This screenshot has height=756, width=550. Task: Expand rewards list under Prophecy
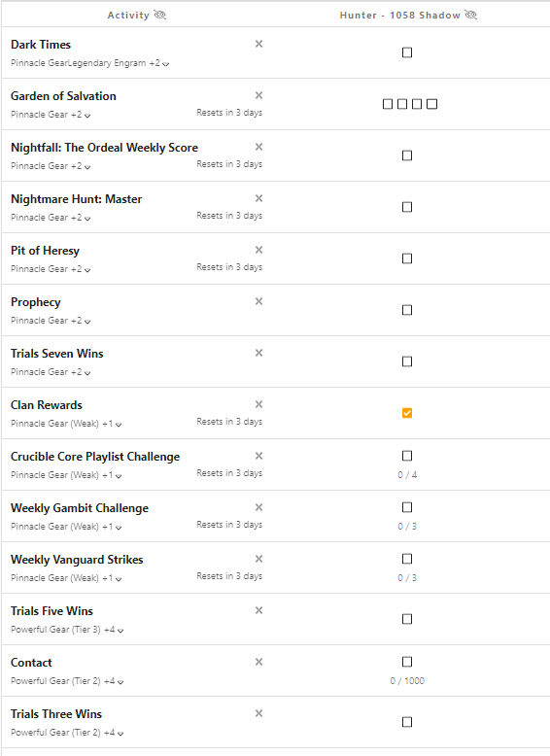click(87, 322)
